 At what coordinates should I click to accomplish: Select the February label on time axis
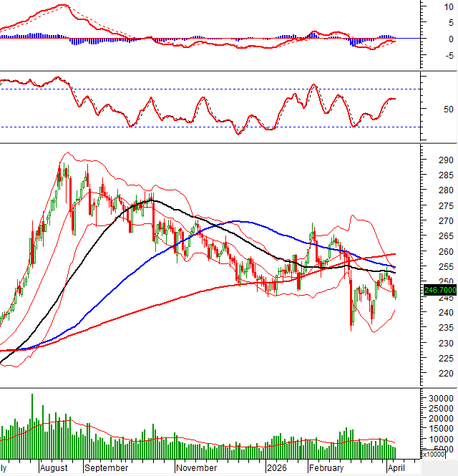328,467
